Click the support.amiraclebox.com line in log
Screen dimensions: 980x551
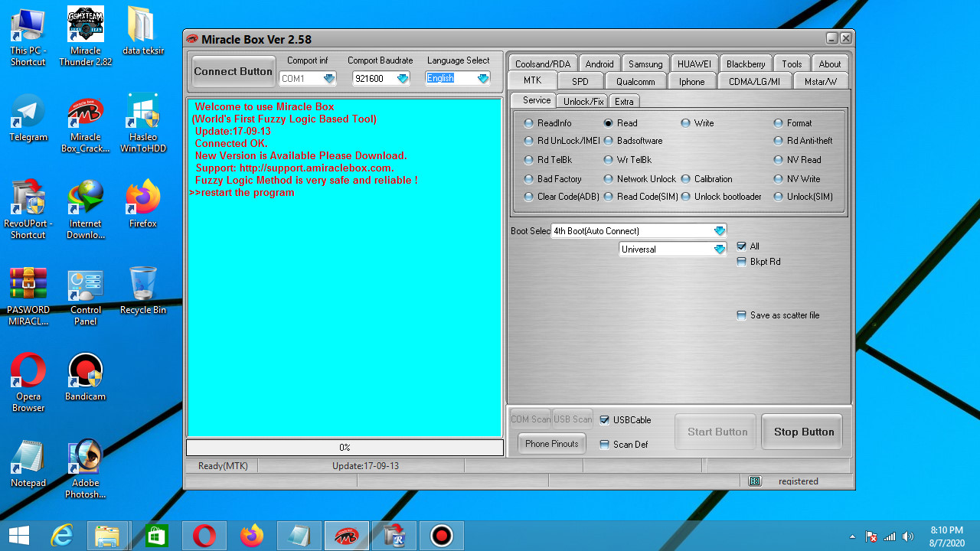(295, 168)
